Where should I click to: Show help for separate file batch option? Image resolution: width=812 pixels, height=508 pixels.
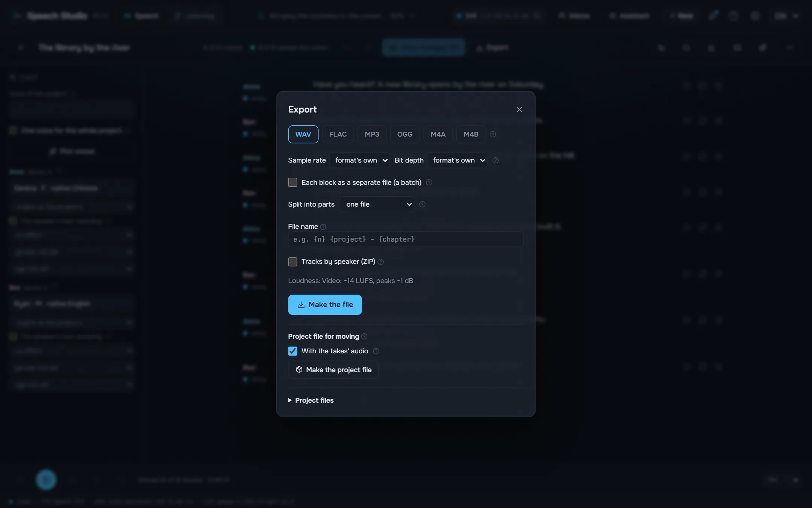tap(429, 183)
